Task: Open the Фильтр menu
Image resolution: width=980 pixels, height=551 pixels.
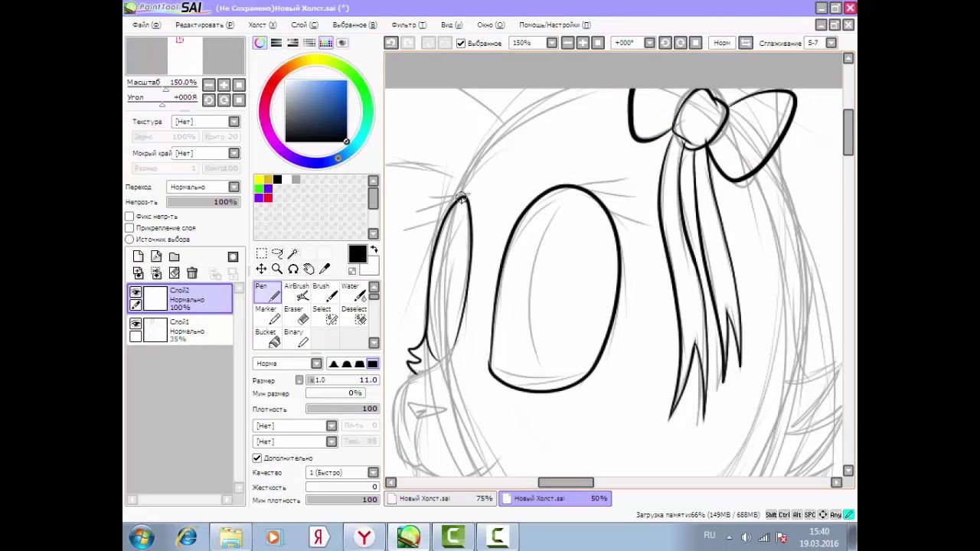Action: point(410,25)
